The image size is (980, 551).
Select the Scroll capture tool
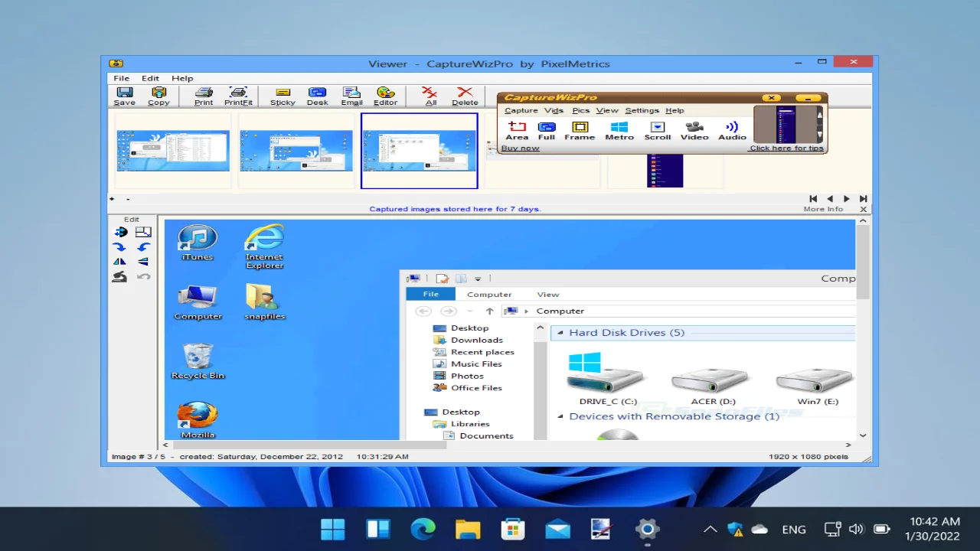click(x=657, y=131)
